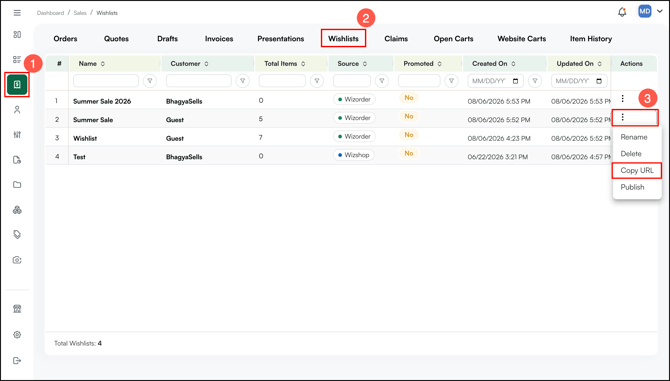
Task: Switch to the Orders tab
Action: (65, 38)
